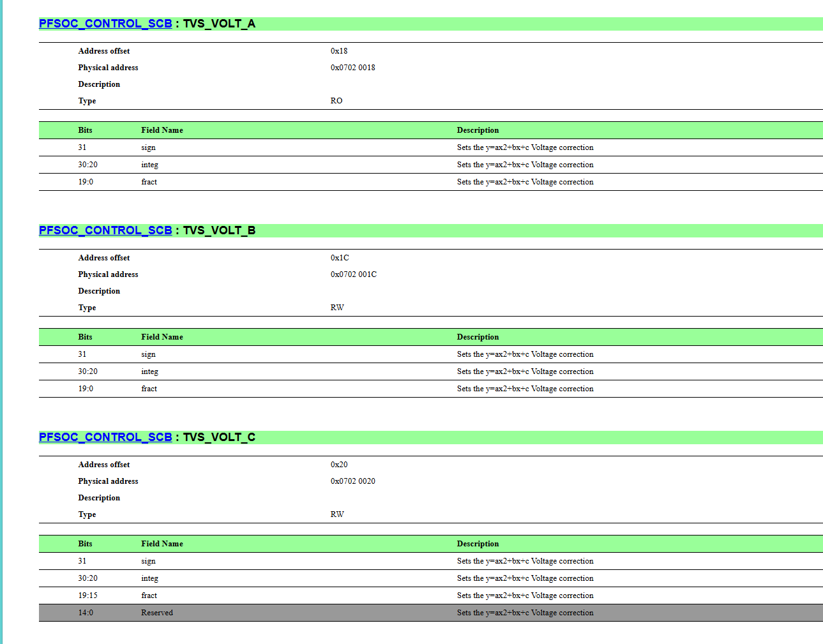Image resolution: width=823 pixels, height=644 pixels.
Task: Click address offset value 0x1C
Action: [340, 258]
